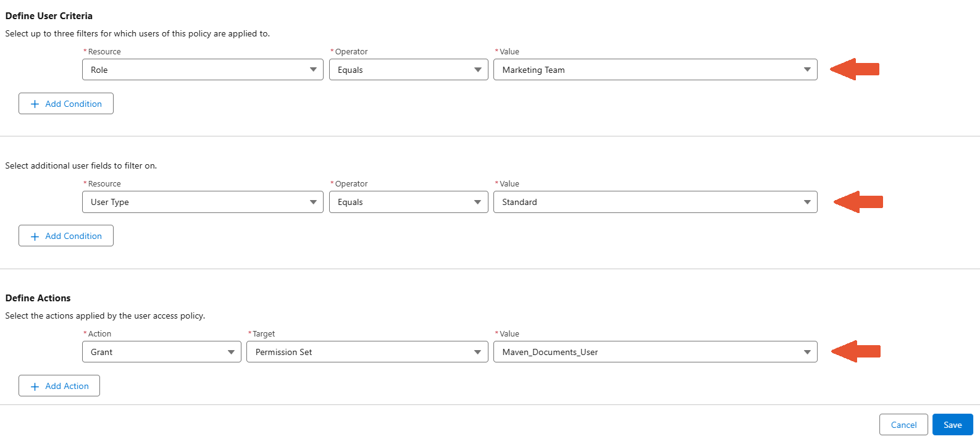Open the Marketing Team value dropdown

tap(655, 70)
